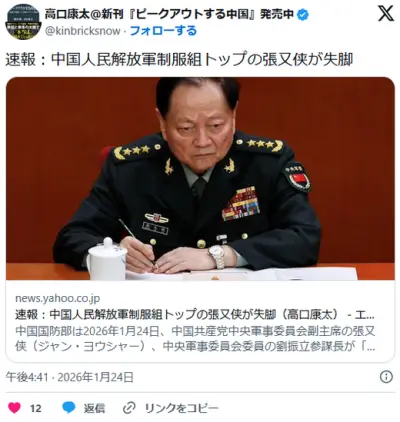Open the info circle icon
This screenshot has height=422, width=400.
pyautogui.click(x=386, y=377)
